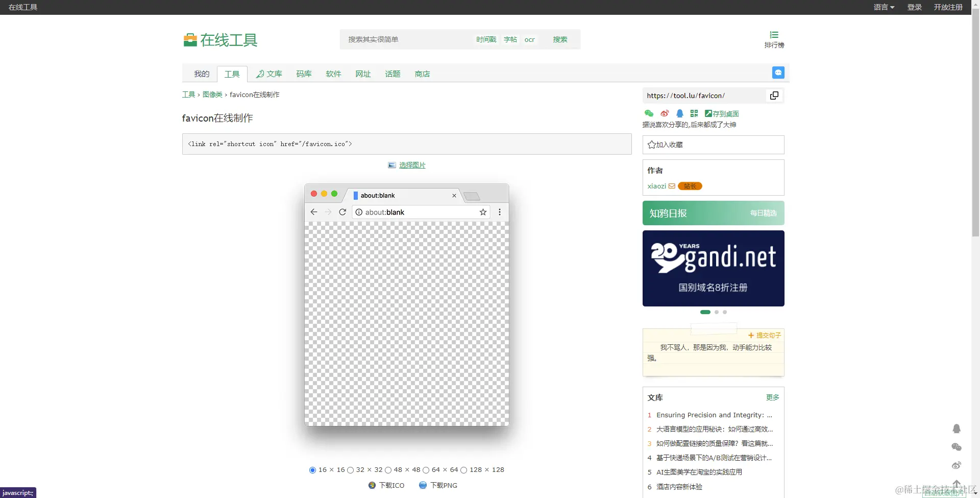Click the new tab button in the mockup
Image resolution: width=980 pixels, height=498 pixels.
(472, 196)
